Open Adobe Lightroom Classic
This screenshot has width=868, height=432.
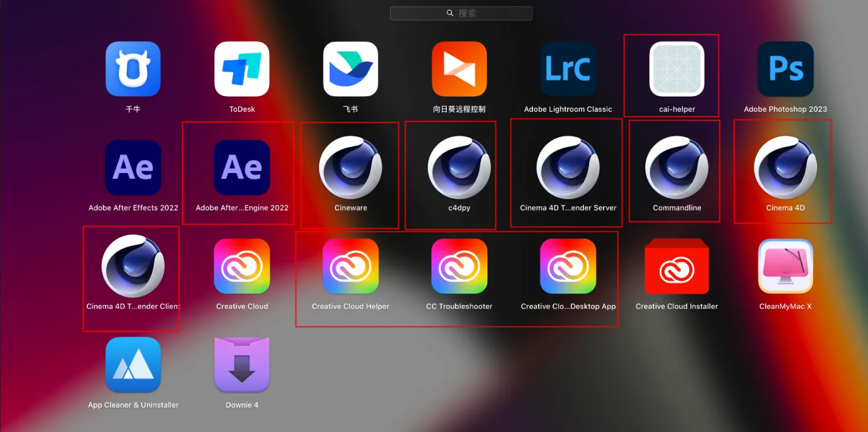pyautogui.click(x=568, y=69)
